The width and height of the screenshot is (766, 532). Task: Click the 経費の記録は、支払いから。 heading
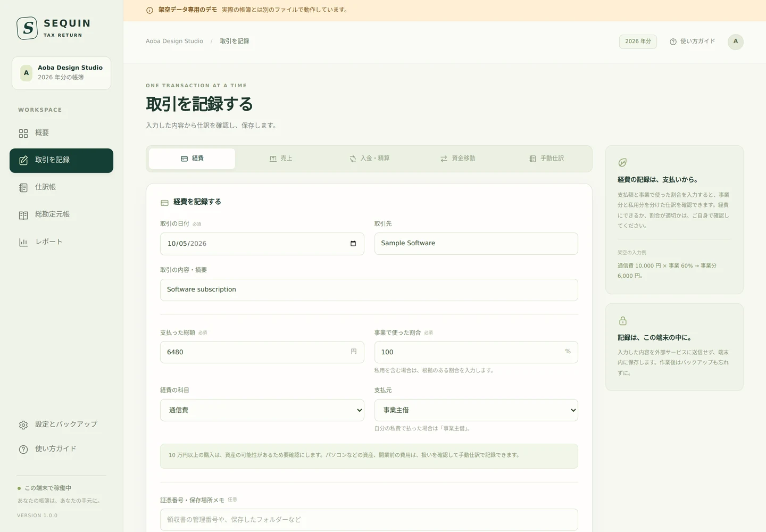pos(657,180)
